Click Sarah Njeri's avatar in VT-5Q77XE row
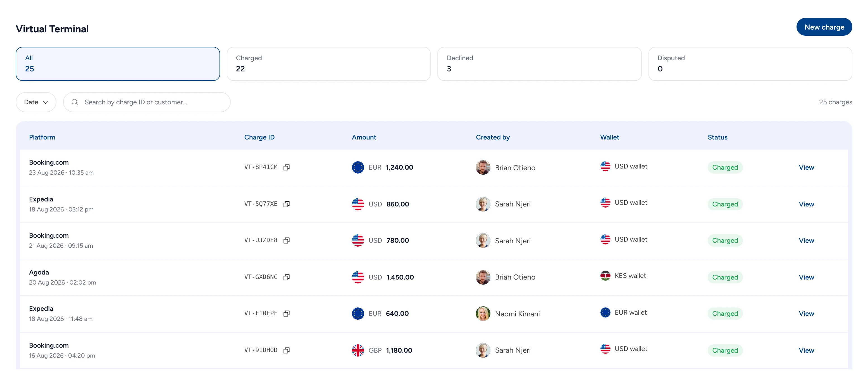868x385 pixels. click(x=483, y=204)
